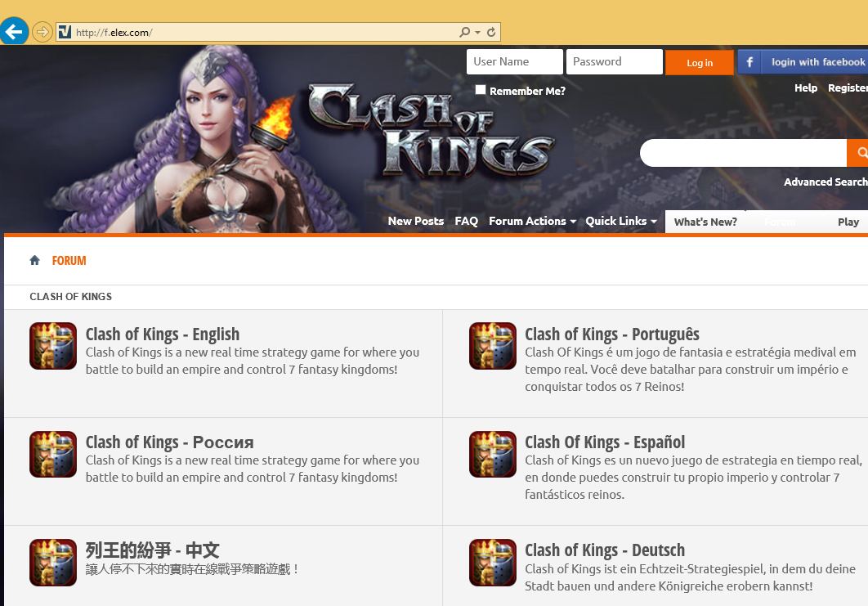The width and height of the screenshot is (868, 606).
Task: Open the Clash of Kings - Português forum link
Action: (611, 334)
